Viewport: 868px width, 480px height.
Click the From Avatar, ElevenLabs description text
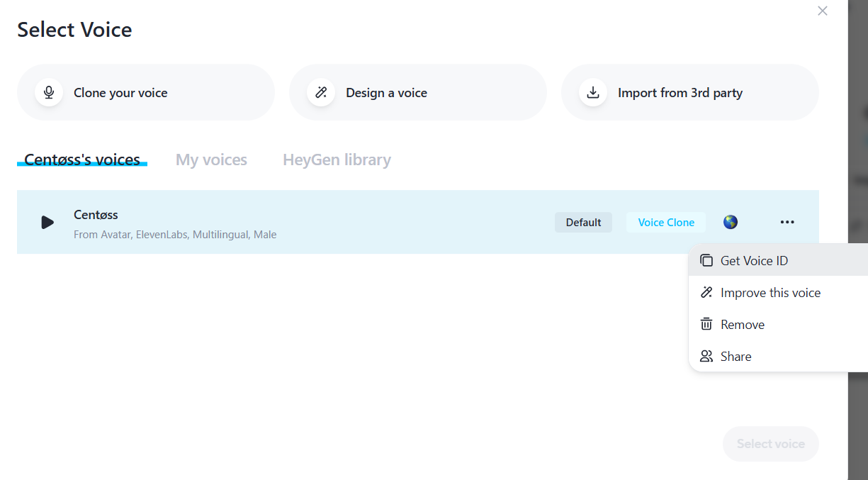(x=175, y=235)
